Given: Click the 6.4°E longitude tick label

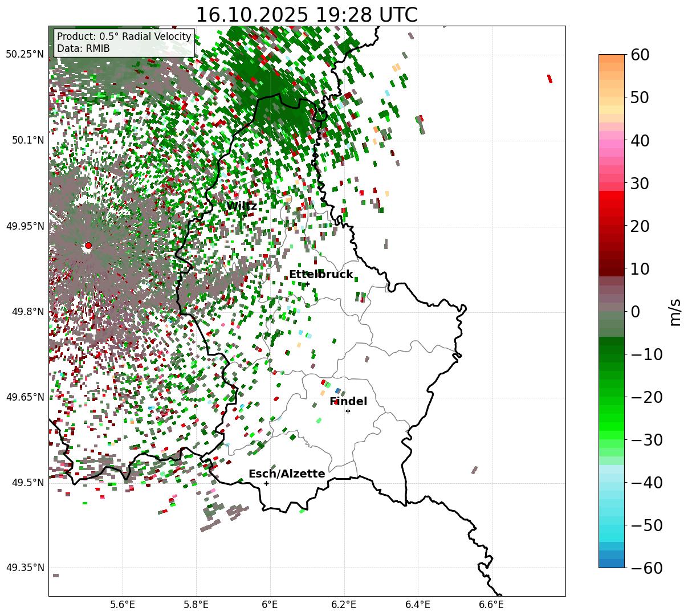Looking at the screenshot, I should click(x=418, y=605).
